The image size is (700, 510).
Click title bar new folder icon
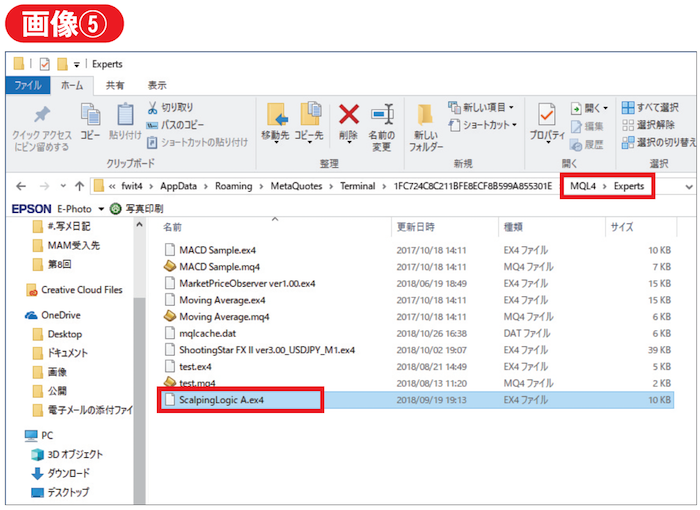pyautogui.click(x=62, y=64)
